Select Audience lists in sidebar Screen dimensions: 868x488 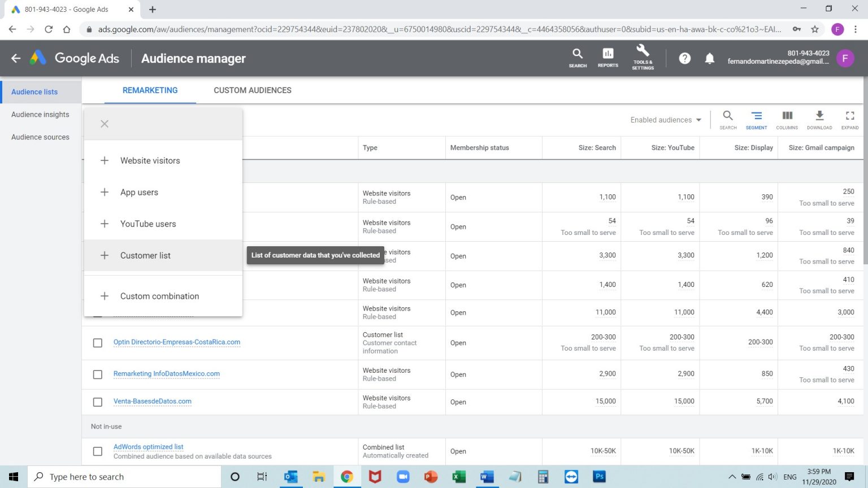pos(34,91)
